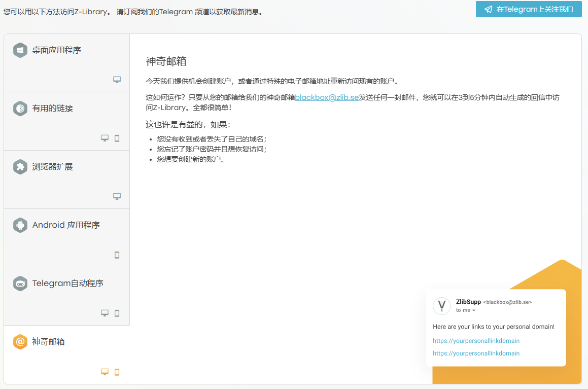
Task: Click the spiral icon beside 有用的链接
Action: point(20,109)
